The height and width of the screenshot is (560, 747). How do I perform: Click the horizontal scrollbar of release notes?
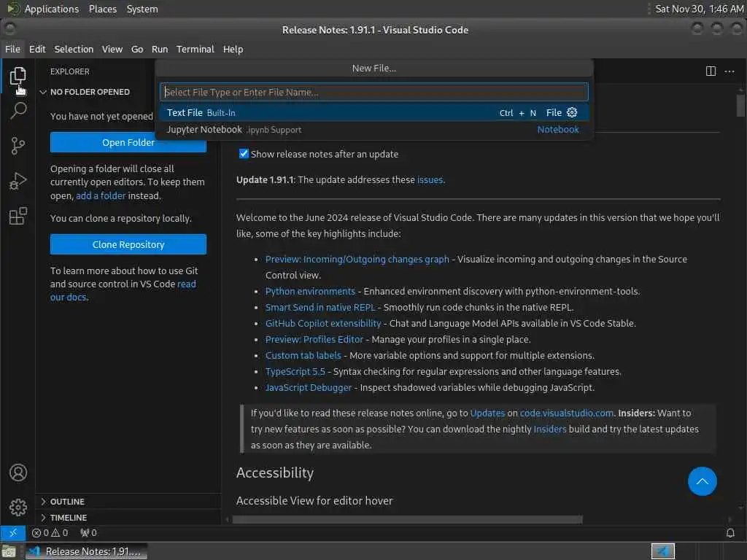(x=407, y=519)
